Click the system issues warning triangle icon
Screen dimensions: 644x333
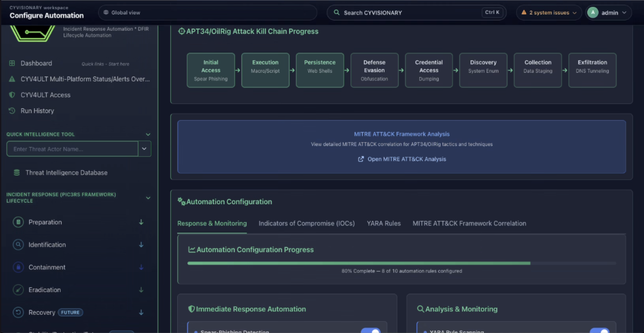coord(524,12)
